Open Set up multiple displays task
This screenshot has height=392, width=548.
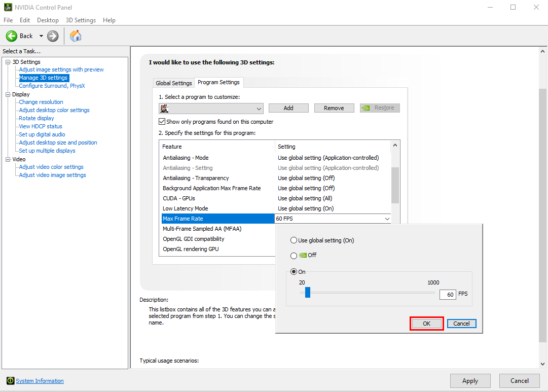[x=47, y=151]
